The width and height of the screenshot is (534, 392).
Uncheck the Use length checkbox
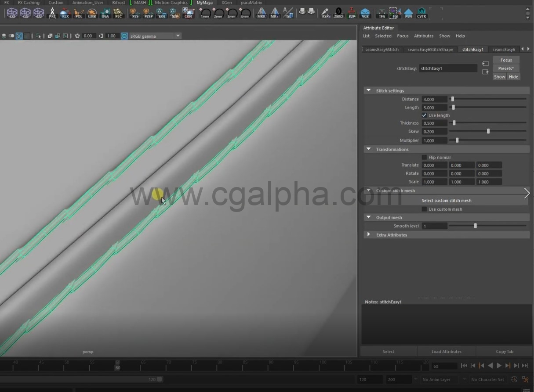pos(424,115)
